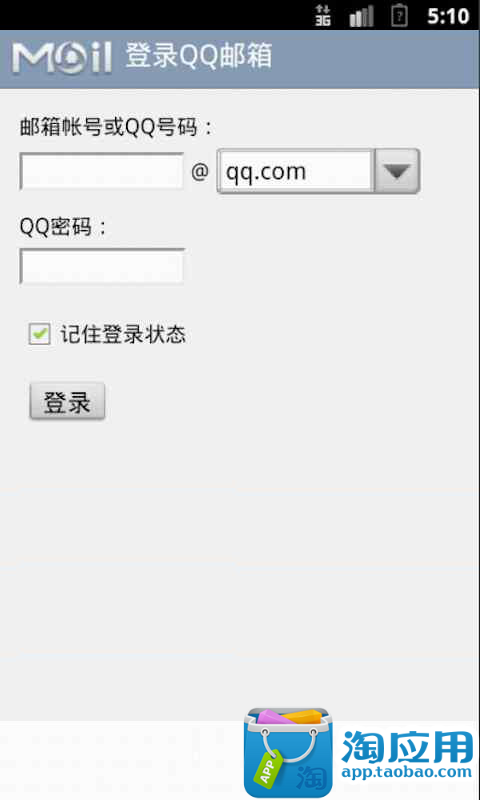Tap the 登录QQ邮箱 title text
Screen dimensions: 480x800
click(198, 56)
